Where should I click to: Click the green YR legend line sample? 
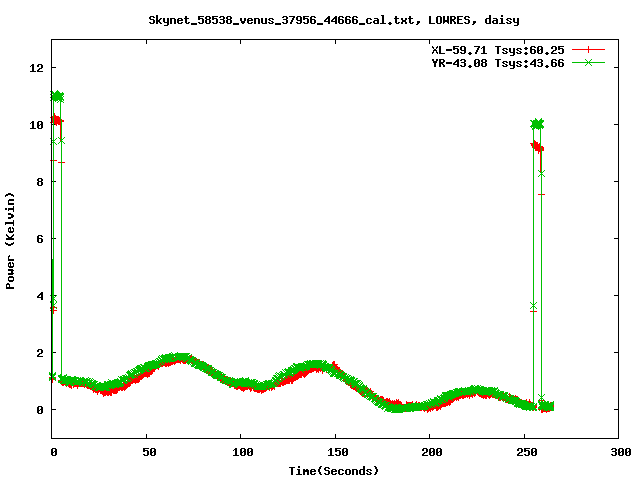point(588,63)
